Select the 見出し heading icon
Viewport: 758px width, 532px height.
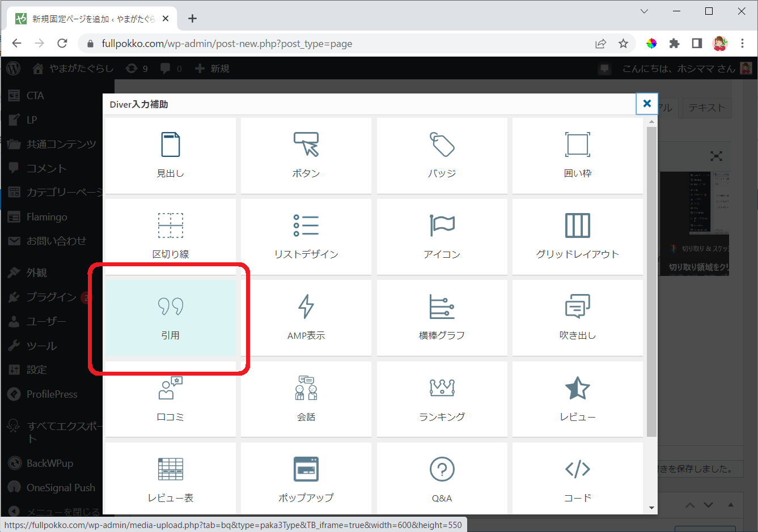pos(170,145)
